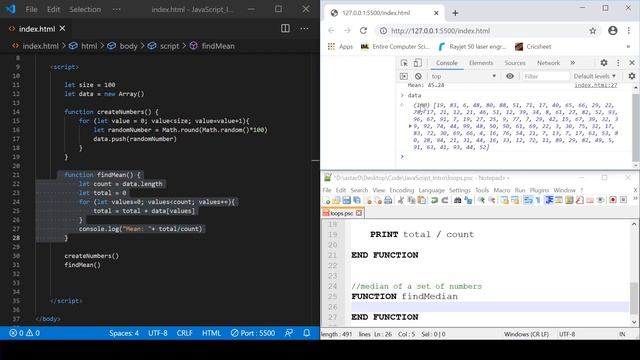This screenshot has width=640, height=360.
Task: Click Save icon in Notepad++ toolbar
Action: (x=347, y=200)
